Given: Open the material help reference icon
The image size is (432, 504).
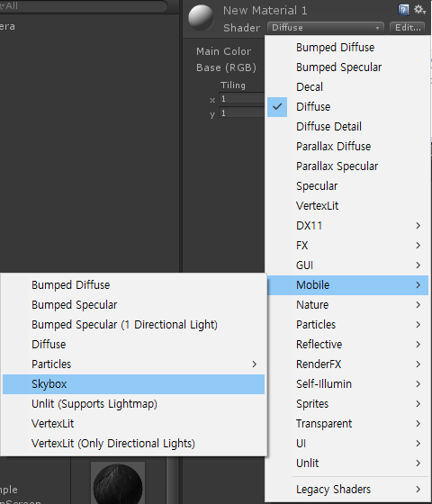Looking at the screenshot, I should point(403,10).
